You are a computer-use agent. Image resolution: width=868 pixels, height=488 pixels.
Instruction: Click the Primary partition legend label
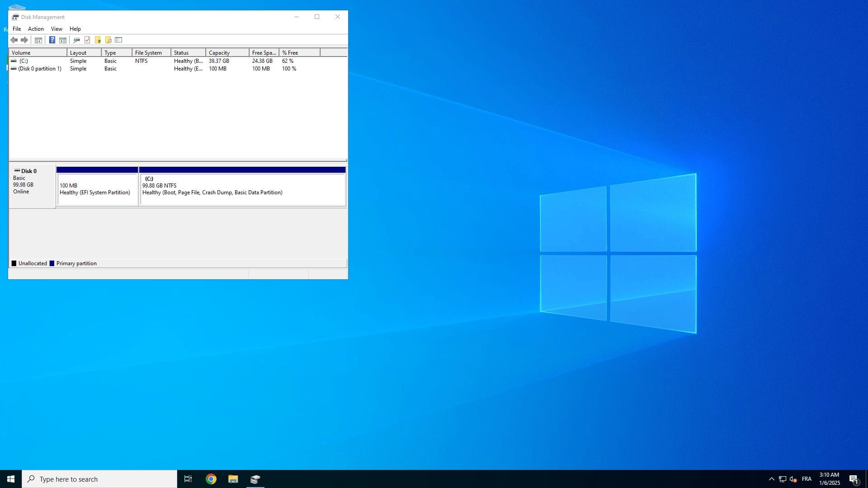click(76, 263)
